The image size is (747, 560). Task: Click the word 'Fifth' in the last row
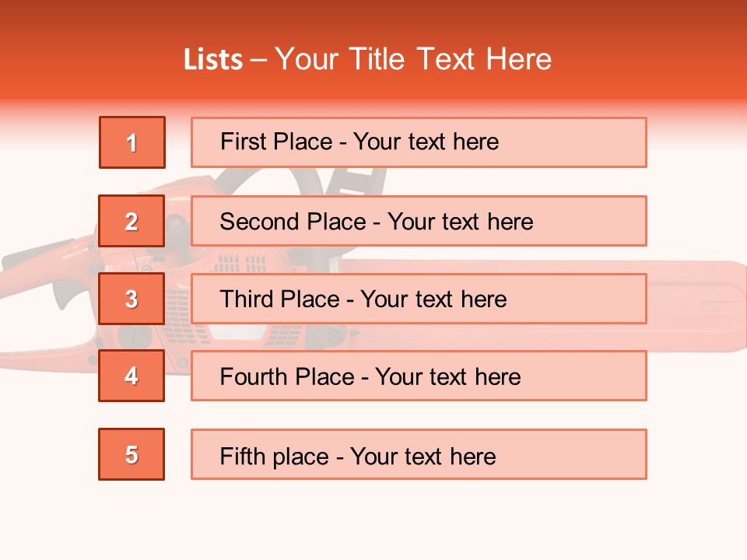[243, 456]
